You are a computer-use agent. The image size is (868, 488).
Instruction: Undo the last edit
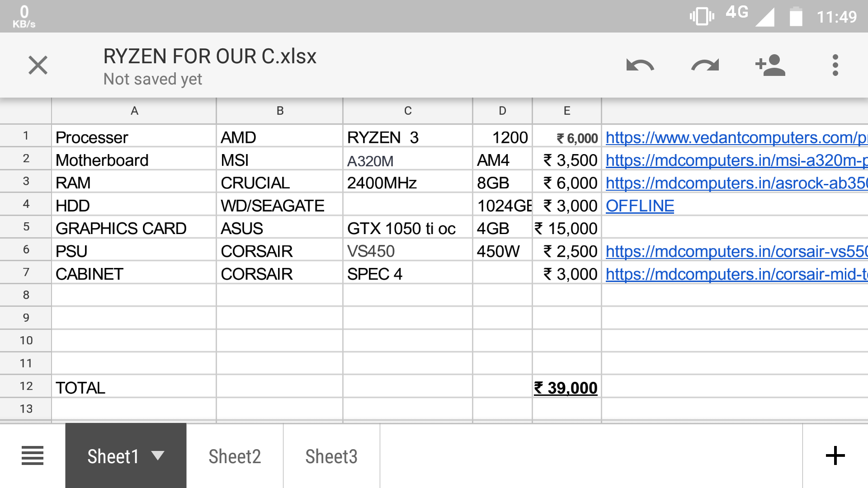coord(640,66)
